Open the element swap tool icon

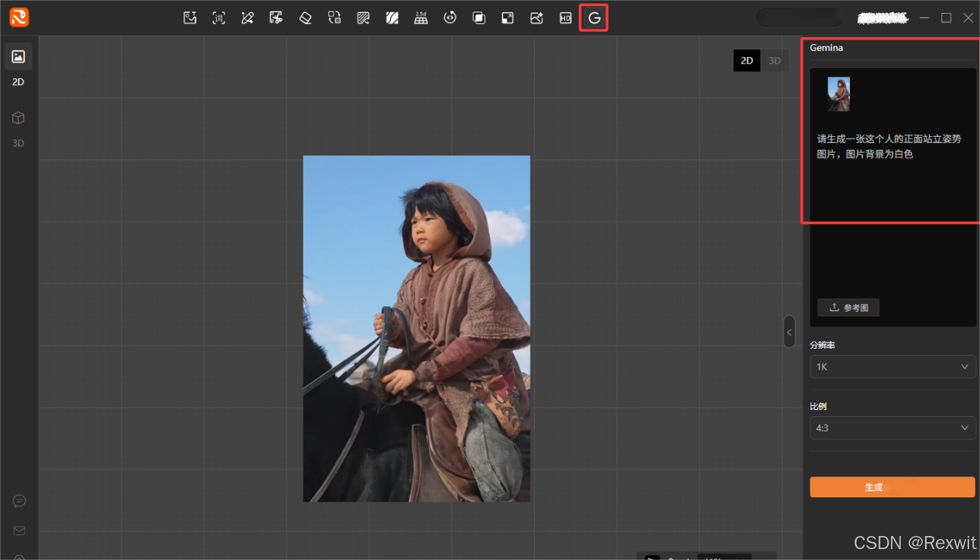[x=334, y=18]
